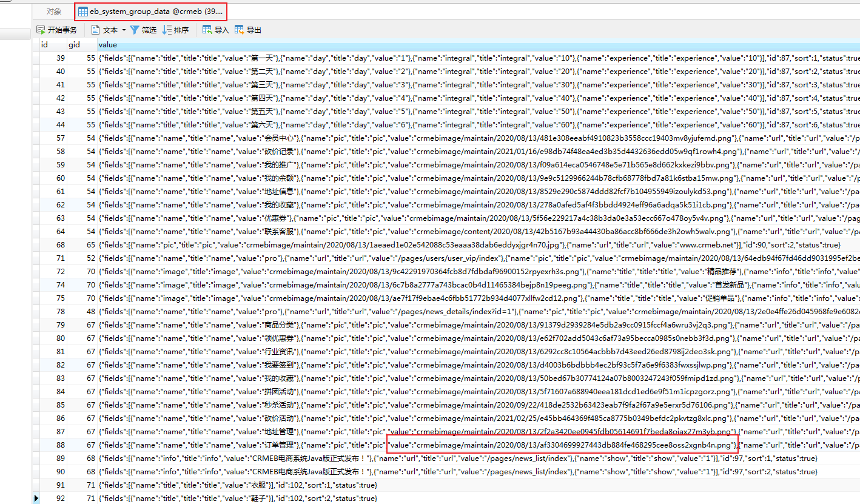This screenshot has height=504, width=860.
Task: Select the value cell containing 地址信息
Action: pos(479,192)
